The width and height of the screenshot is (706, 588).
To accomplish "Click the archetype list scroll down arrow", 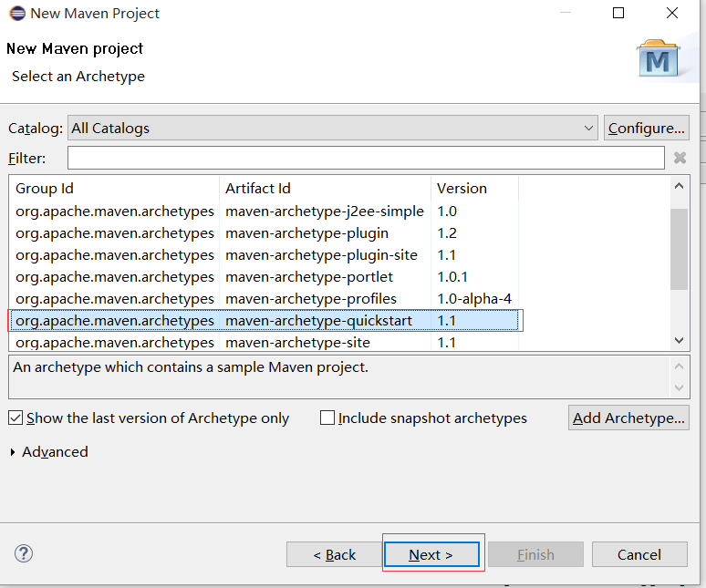I will pos(679,341).
